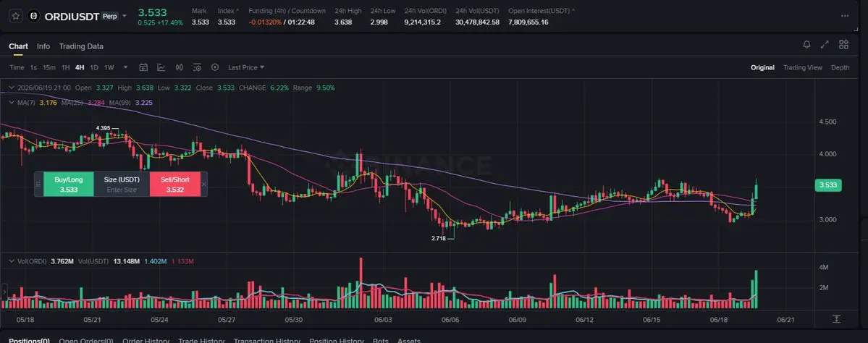
Task: Click the Perp contract type badge
Action: click(110, 17)
